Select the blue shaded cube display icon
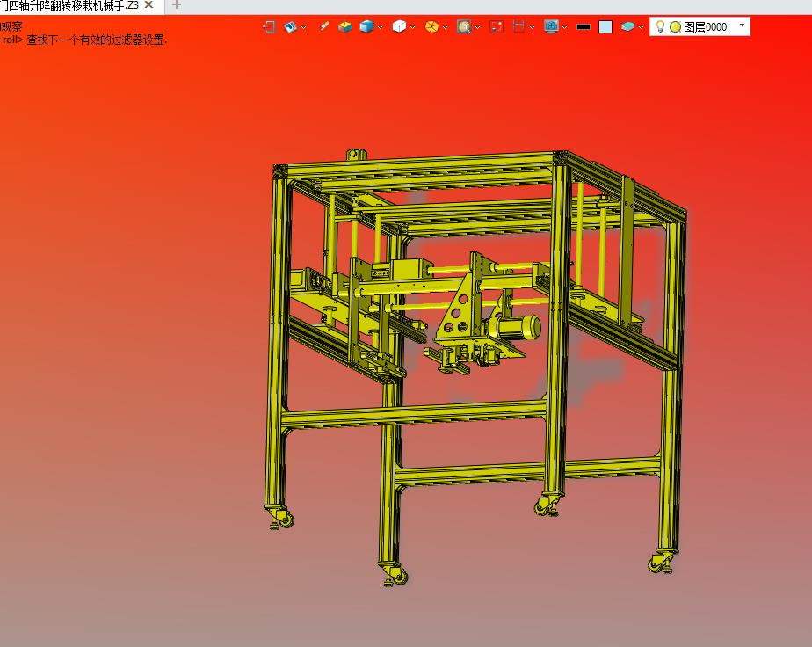812x647 pixels. pyautogui.click(x=366, y=26)
